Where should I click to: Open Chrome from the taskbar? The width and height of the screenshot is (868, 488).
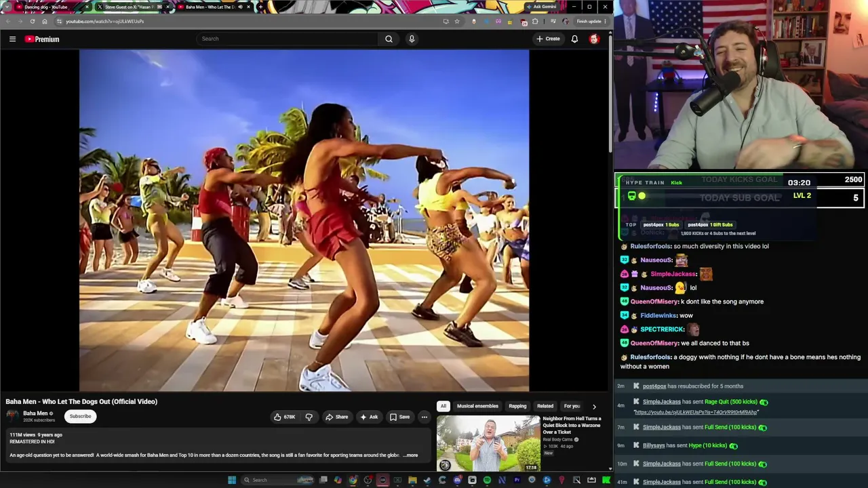pyautogui.click(x=353, y=480)
